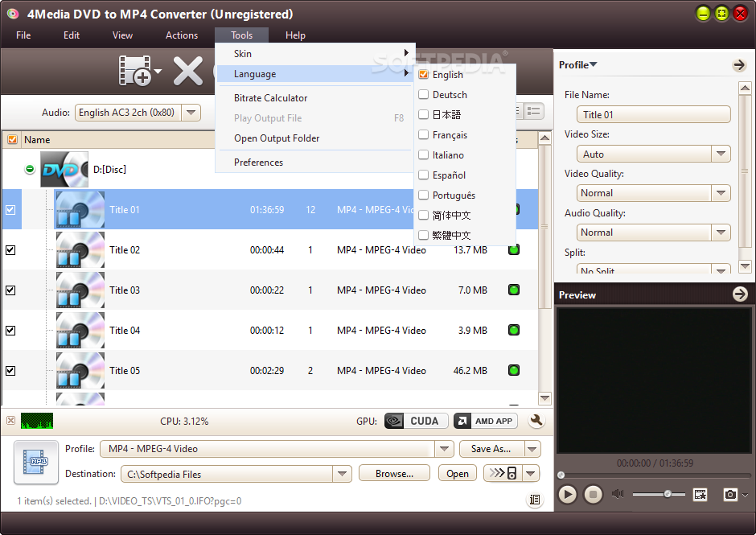Open the Destination path dropdown
756x535 pixels.
[342, 474]
